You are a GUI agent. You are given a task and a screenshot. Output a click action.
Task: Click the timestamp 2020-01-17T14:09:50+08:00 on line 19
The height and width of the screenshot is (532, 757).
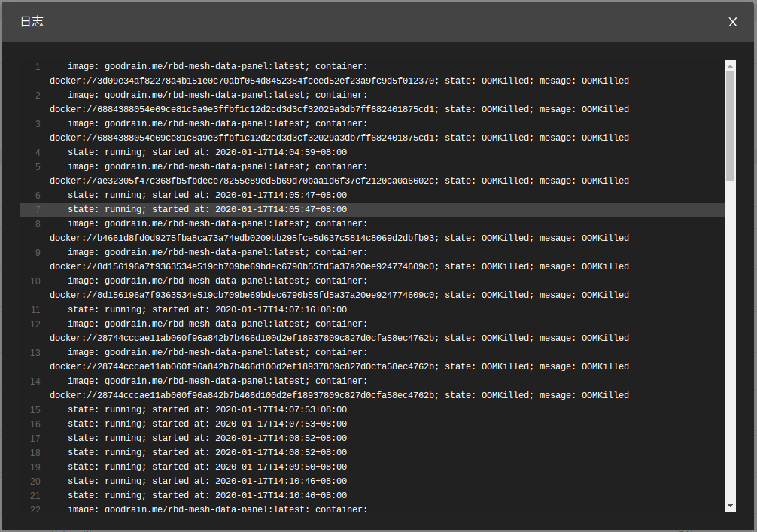[278, 467]
